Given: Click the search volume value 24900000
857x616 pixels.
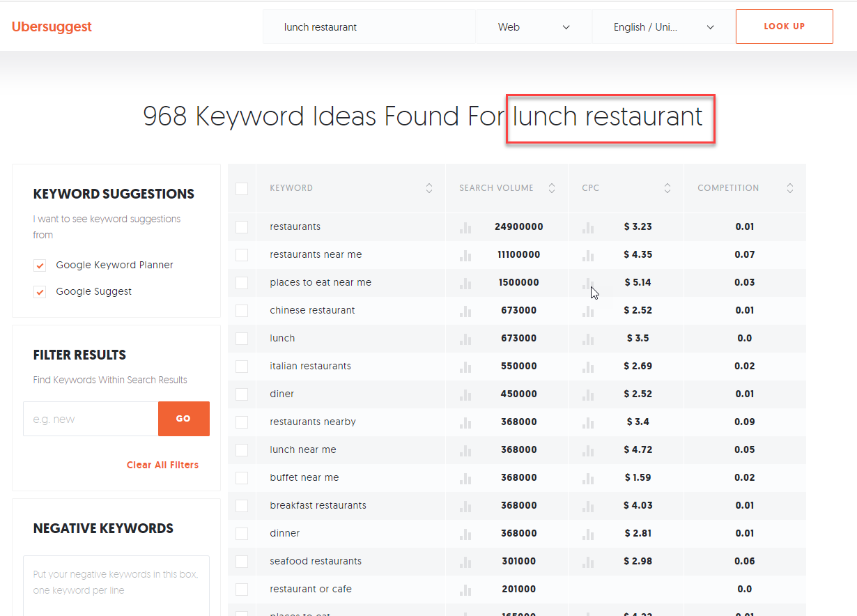Looking at the screenshot, I should coord(519,226).
